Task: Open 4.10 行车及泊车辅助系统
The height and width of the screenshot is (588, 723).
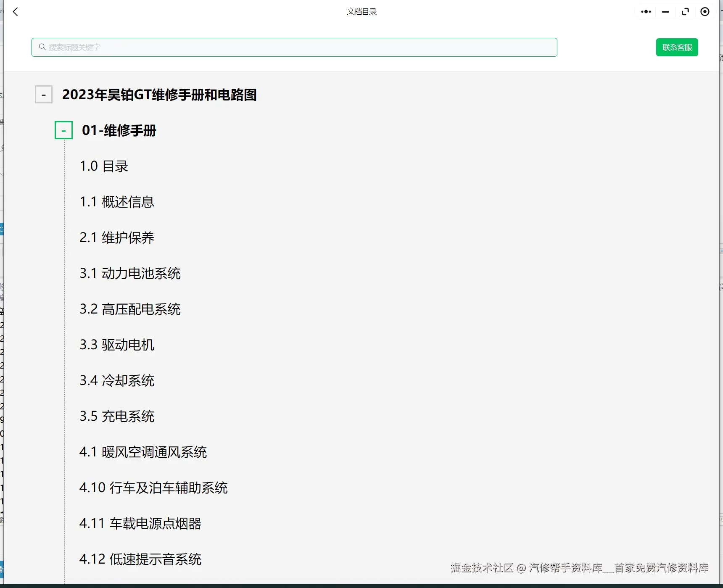Action: [153, 488]
